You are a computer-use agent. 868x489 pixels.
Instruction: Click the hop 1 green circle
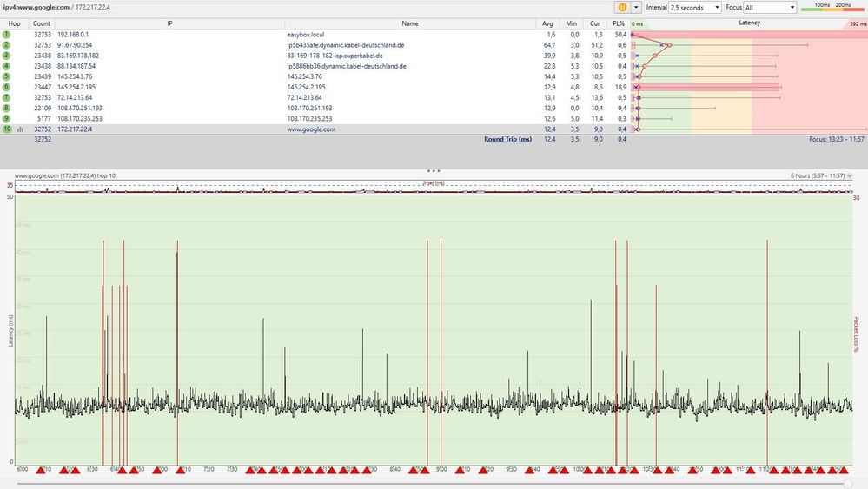click(6, 34)
